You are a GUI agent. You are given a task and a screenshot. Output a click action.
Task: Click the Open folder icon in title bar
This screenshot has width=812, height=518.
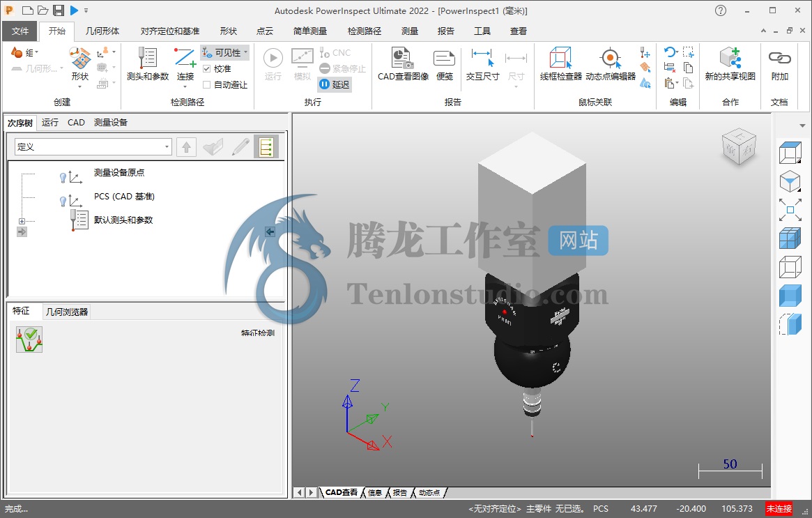tap(43, 10)
